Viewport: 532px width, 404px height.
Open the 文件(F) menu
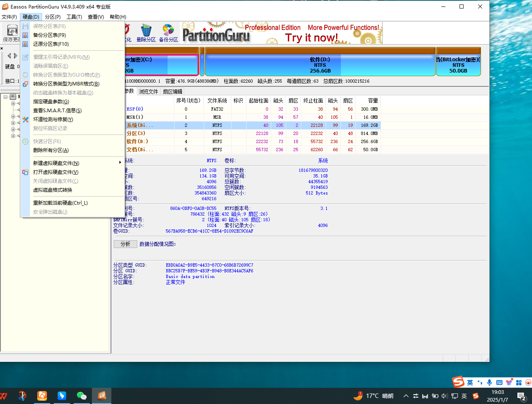point(9,17)
